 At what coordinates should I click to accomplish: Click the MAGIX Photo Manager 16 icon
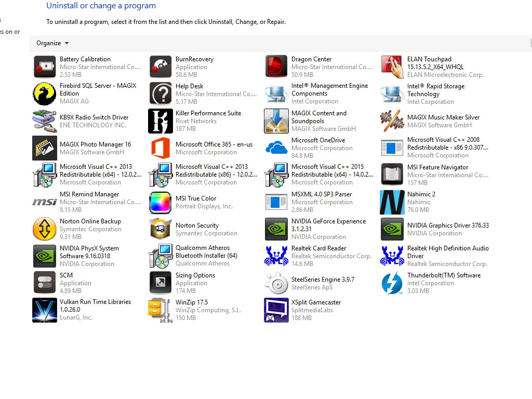click(45, 148)
